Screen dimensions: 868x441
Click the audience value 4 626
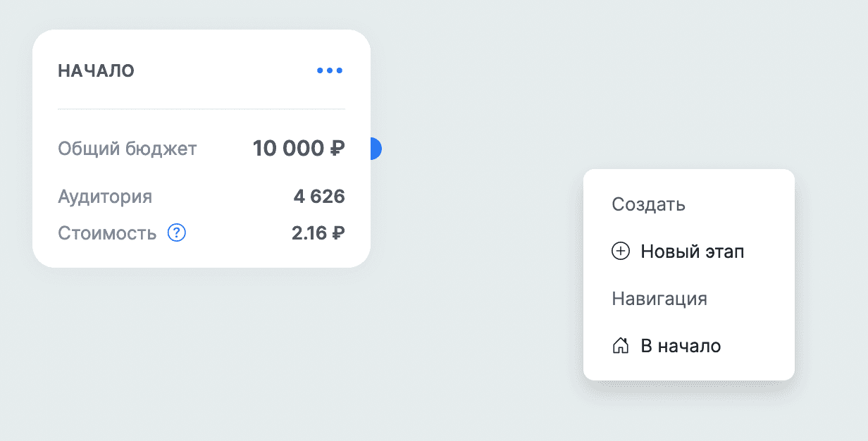[x=319, y=196]
